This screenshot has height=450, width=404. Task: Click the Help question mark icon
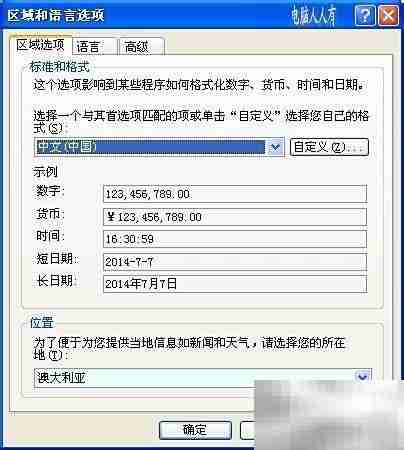point(364,15)
